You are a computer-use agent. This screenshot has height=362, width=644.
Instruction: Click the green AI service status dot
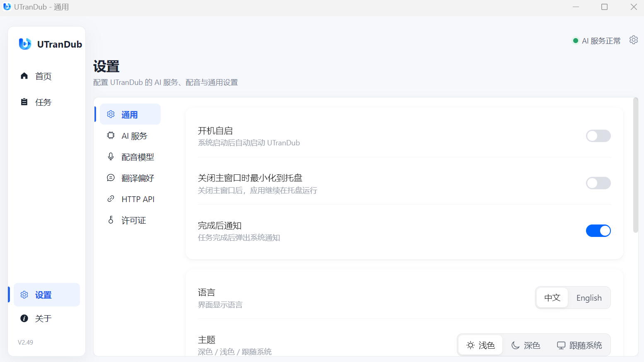point(575,41)
